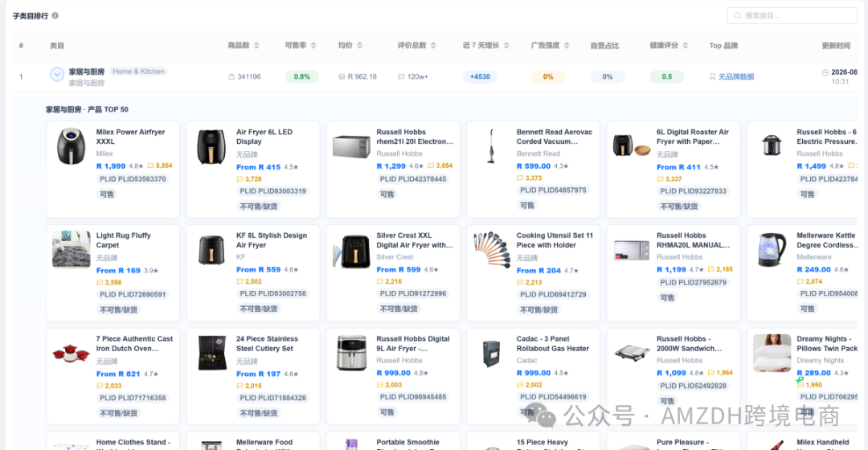This screenshot has height=450, width=868.
Task: Open Dreamy Nights Pillows image
Action: tap(772, 353)
